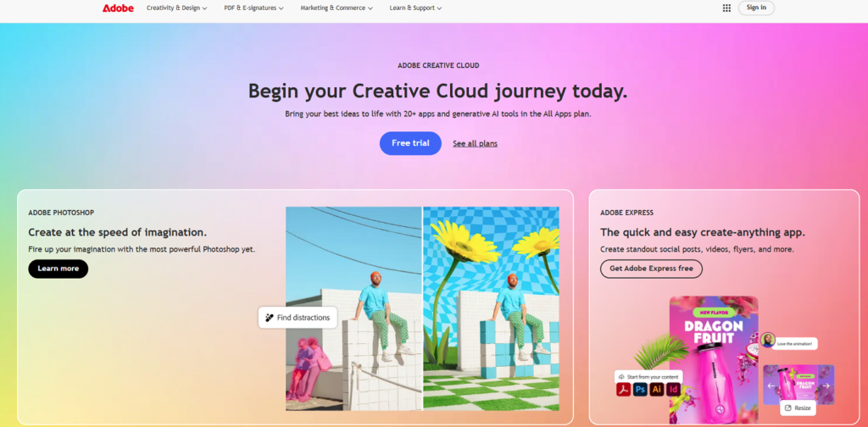Click the InDesign Id icon
The image size is (868, 427).
(673, 390)
